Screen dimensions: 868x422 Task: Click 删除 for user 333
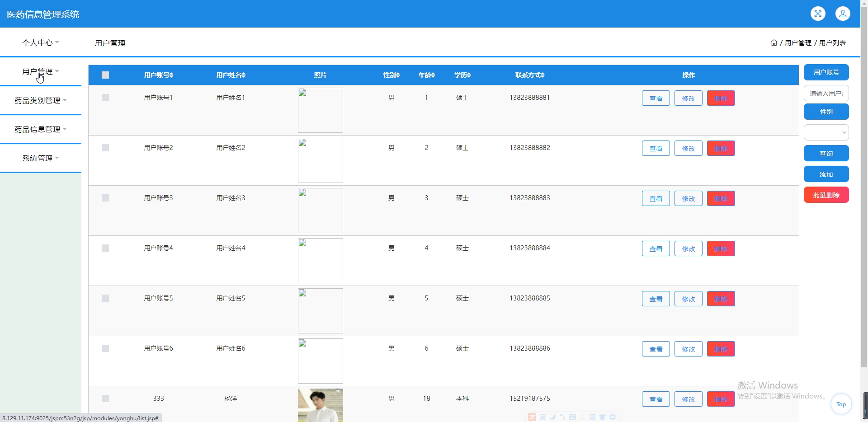721,399
